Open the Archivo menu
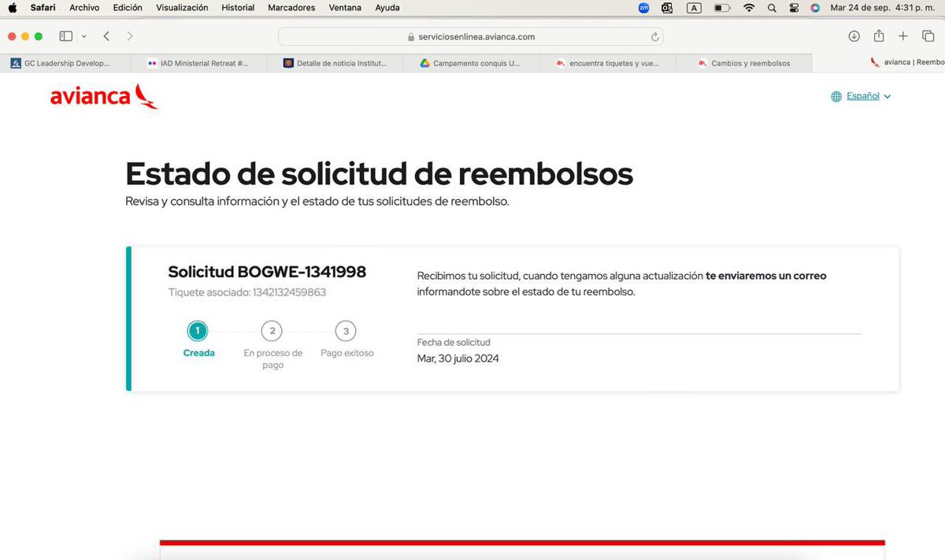 click(84, 8)
